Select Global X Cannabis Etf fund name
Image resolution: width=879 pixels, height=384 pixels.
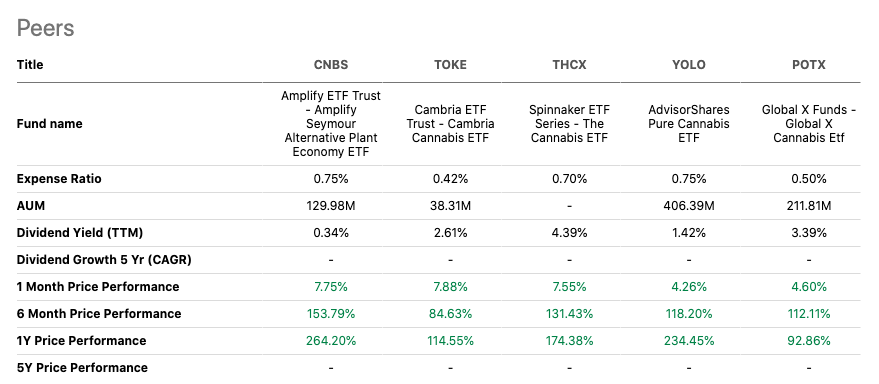click(808, 124)
